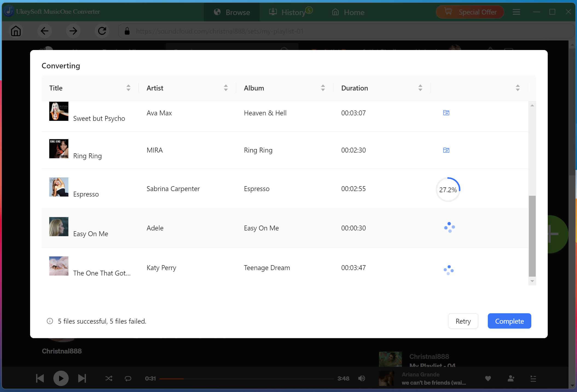The width and height of the screenshot is (577, 392).
Task: Toggle shuffle in the player
Action: pos(109,378)
